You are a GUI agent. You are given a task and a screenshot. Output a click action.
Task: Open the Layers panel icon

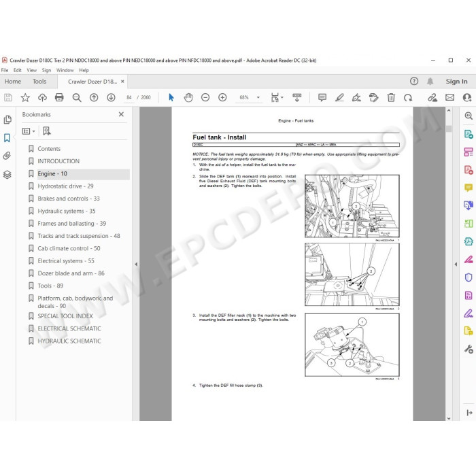pos(7,175)
